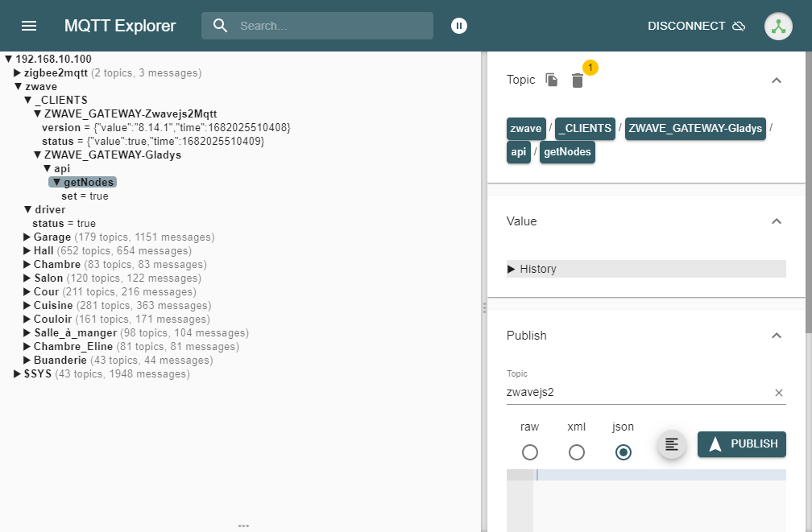
Task: Clear the publish topic field
Action: (778, 393)
